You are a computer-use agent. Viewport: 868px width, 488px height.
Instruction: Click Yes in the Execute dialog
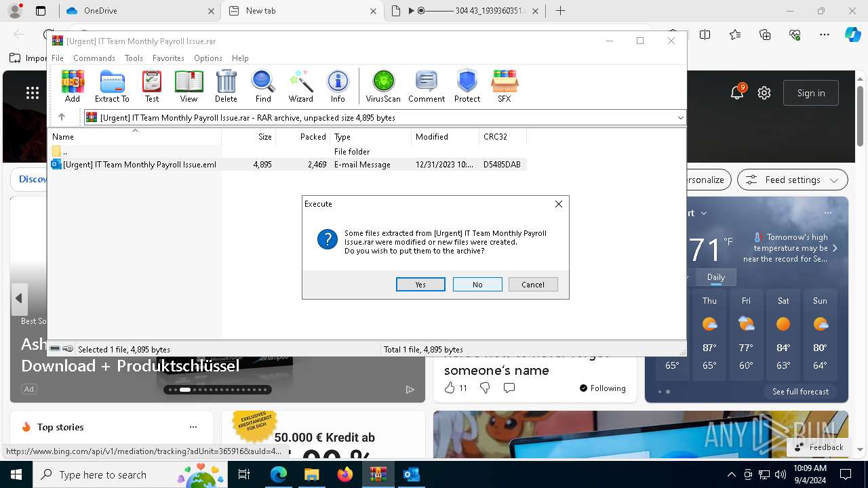[420, 285]
